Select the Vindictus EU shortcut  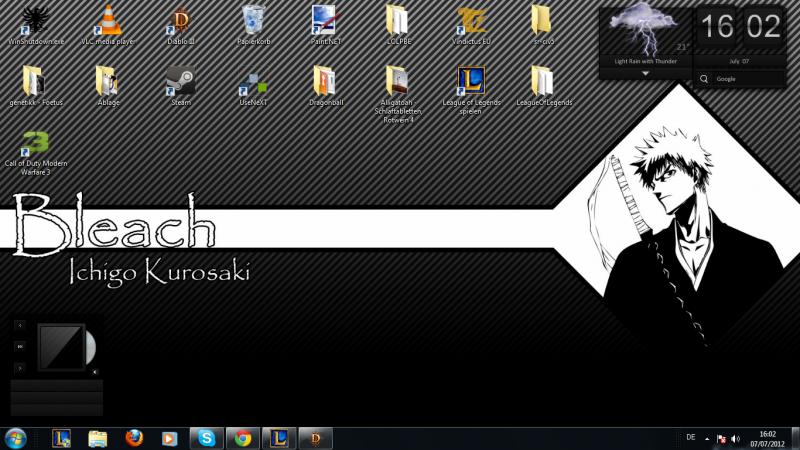pyautogui.click(x=471, y=22)
